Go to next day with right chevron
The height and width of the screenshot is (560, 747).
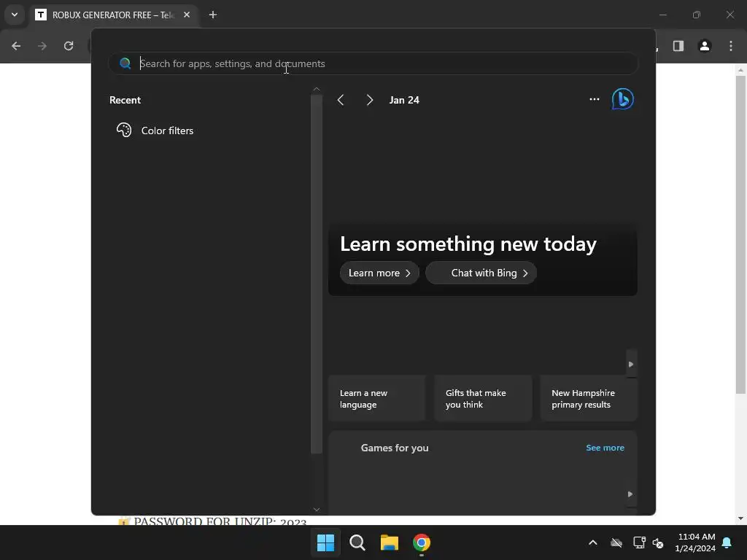[x=370, y=100]
